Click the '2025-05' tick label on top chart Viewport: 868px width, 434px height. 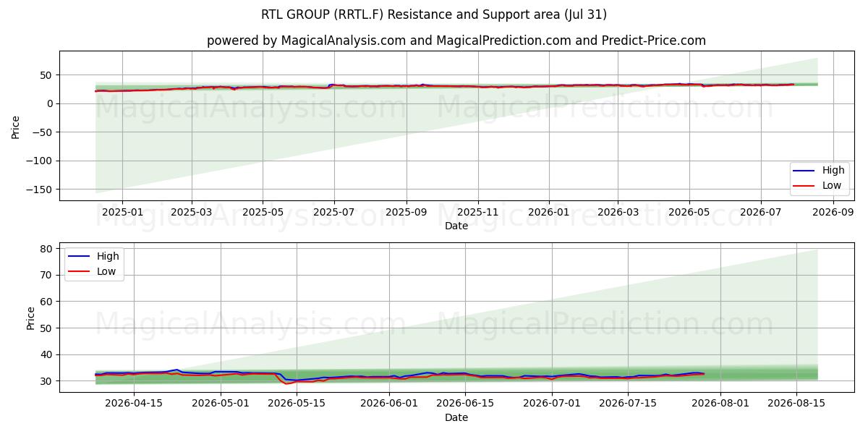click(262, 211)
